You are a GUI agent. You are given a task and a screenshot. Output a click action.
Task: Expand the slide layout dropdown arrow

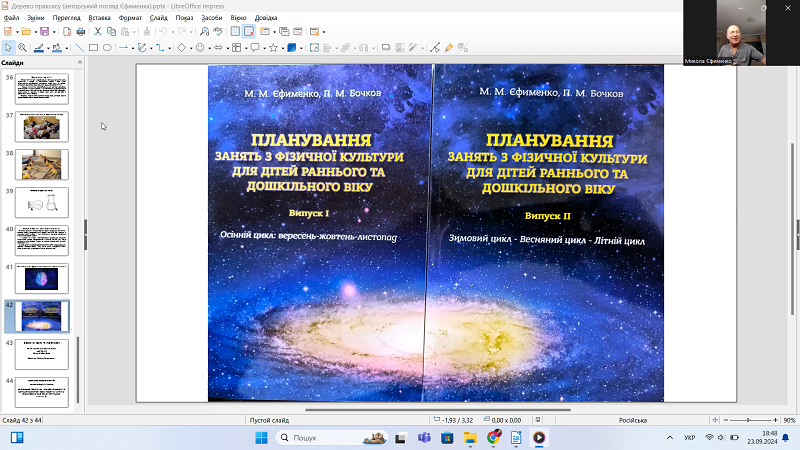(x=323, y=32)
